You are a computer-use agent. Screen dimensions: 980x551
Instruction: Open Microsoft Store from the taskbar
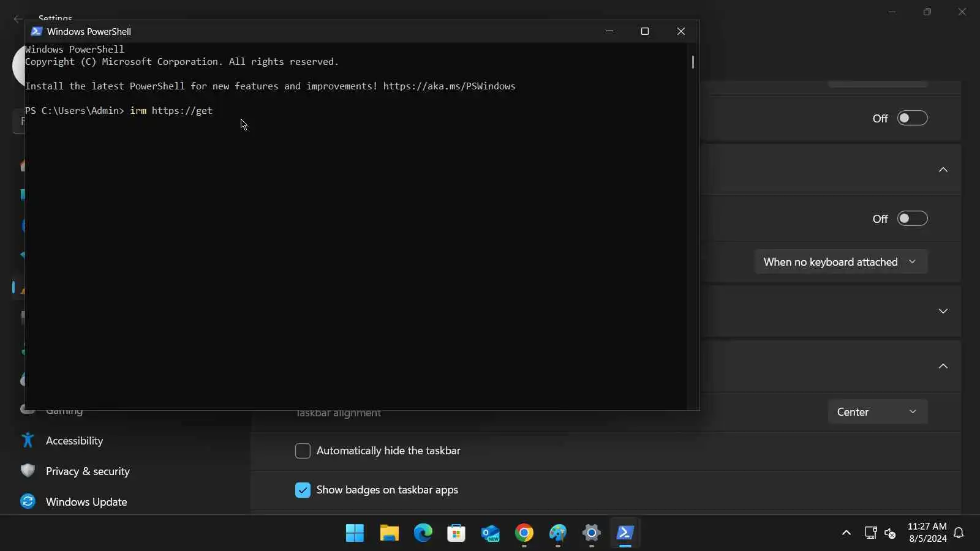(x=456, y=533)
